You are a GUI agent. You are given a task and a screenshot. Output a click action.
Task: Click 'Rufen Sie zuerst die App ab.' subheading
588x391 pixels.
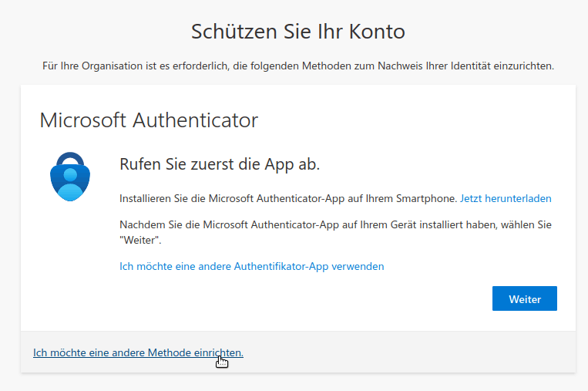[220, 164]
